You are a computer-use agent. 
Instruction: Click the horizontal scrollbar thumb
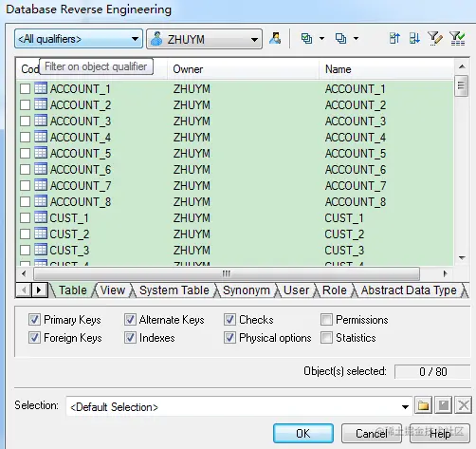(x=227, y=273)
